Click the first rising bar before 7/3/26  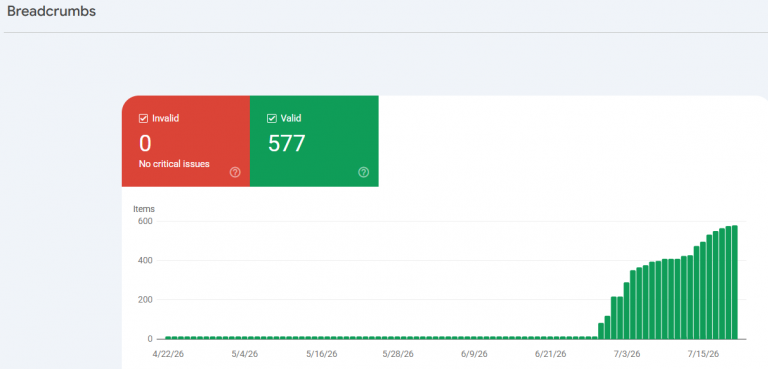[x=601, y=331]
